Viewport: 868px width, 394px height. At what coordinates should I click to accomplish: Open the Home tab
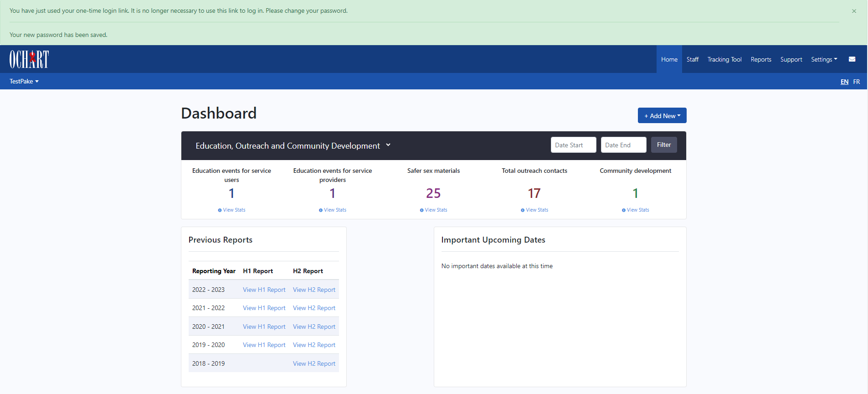tap(669, 59)
